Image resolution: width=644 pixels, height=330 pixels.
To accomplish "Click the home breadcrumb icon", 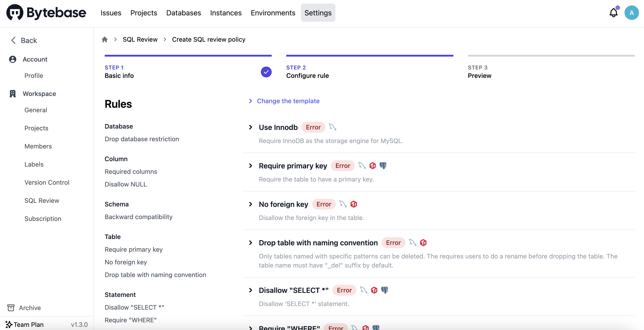I will [105, 39].
